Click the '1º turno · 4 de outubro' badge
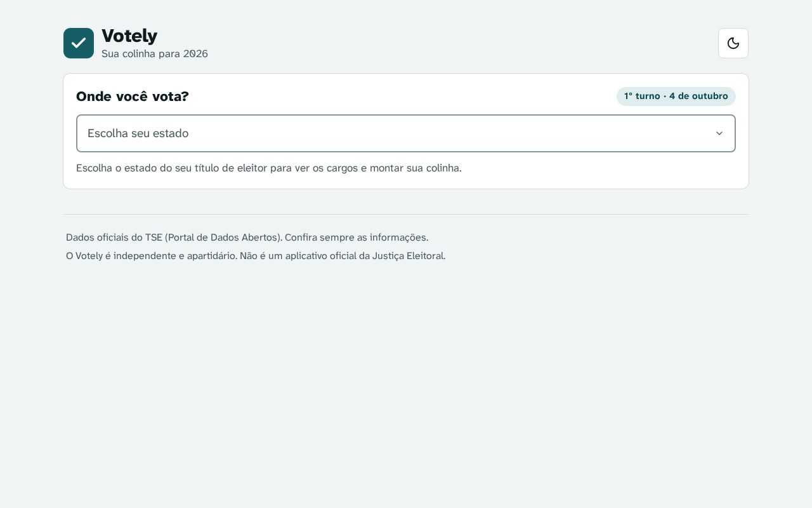812x508 pixels. pos(676,97)
